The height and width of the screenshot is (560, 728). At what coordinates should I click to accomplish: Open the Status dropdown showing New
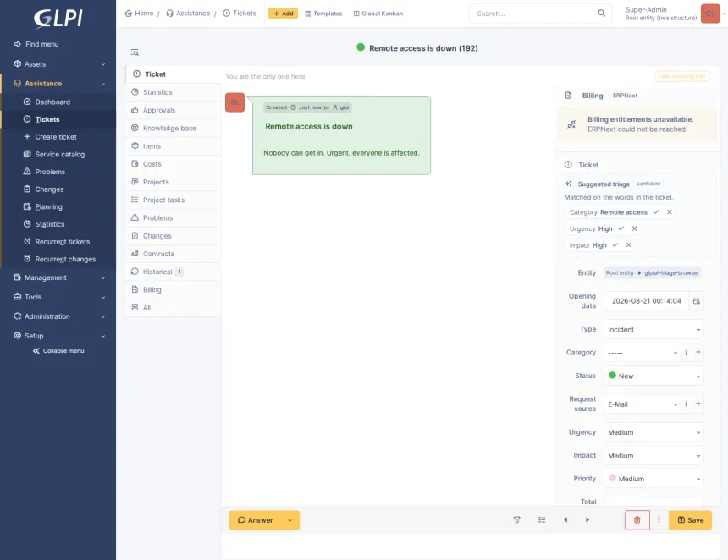tap(654, 376)
